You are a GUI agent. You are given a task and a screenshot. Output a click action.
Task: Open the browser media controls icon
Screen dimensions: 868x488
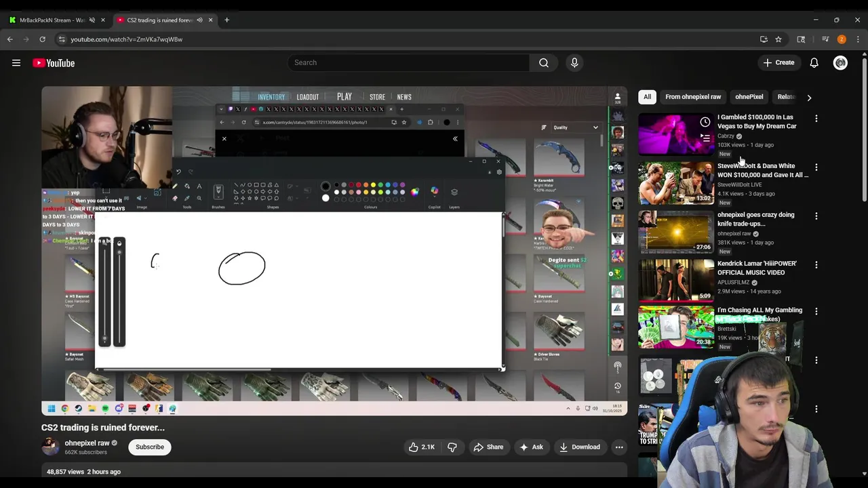click(x=825, y=39)
